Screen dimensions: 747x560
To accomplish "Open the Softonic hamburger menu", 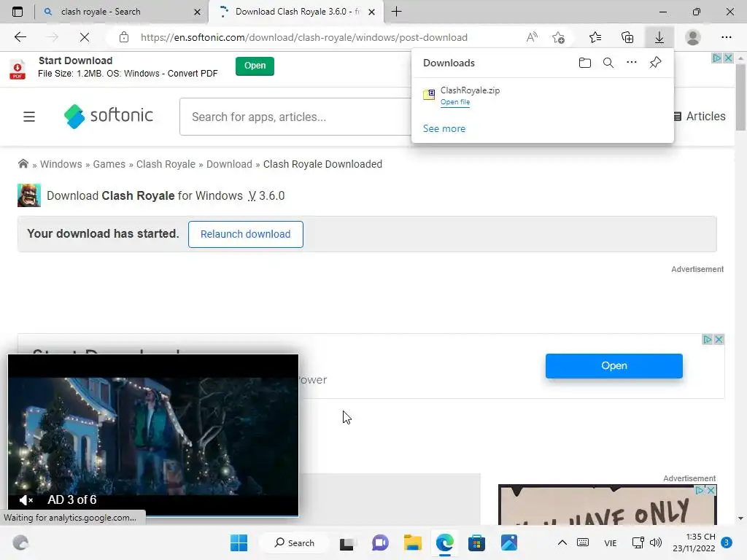I will 29,117.
